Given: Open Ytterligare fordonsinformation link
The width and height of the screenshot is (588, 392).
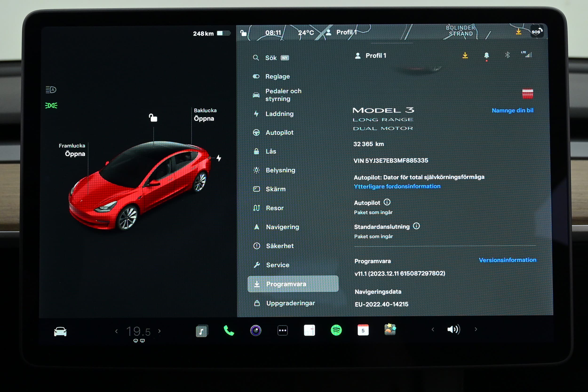Looking at the screenshot, I should click(397, 186).
